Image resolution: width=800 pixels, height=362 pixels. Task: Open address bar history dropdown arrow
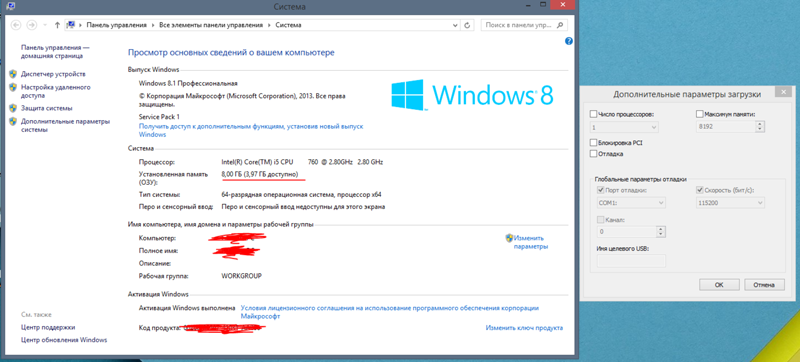pos(455,24)
